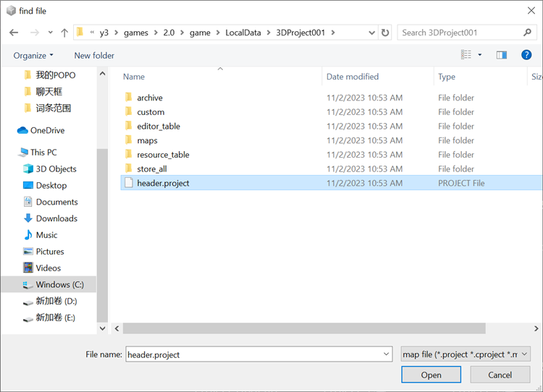Click horizontal scrollbar right arrow
Image resolution: width=543 pixels, height=392 pixels.
point(536,328)
